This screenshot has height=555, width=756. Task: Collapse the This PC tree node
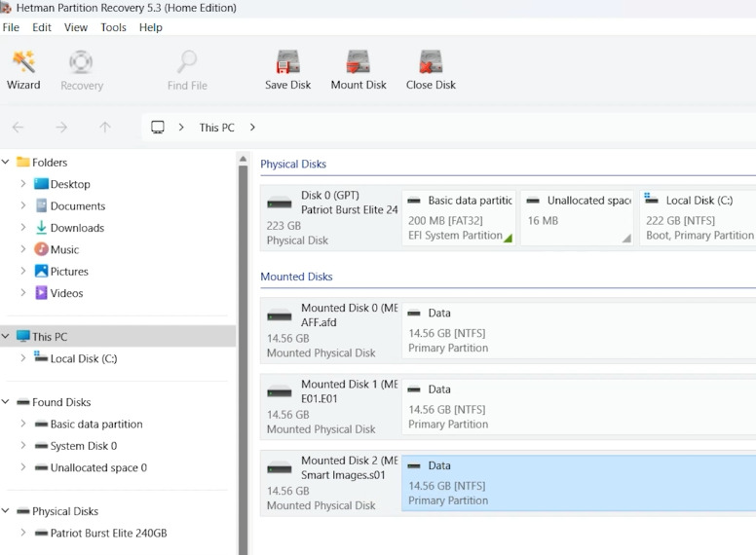click(x=6, y=336)
